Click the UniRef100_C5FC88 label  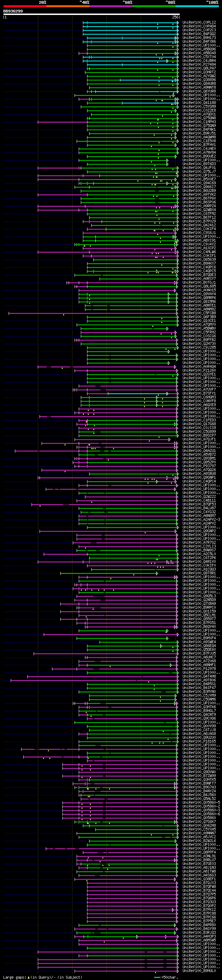[x=199, y=313]
